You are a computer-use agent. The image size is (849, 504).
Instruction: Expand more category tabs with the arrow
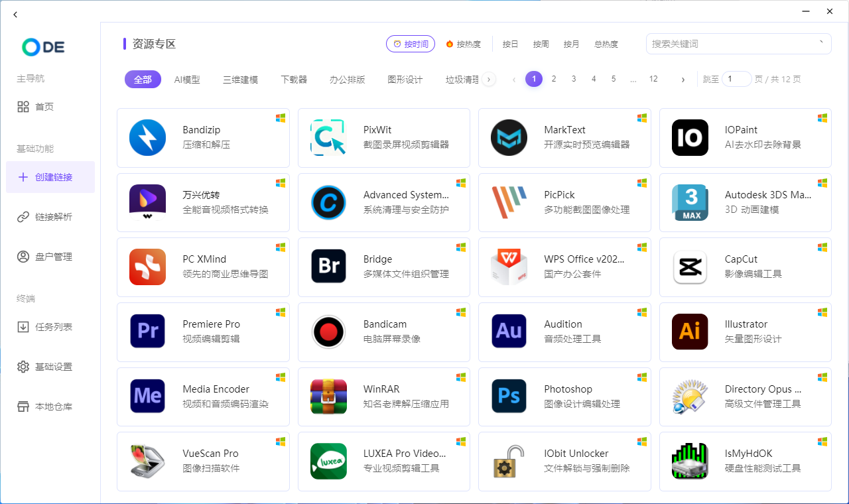(x=489, y=80)
